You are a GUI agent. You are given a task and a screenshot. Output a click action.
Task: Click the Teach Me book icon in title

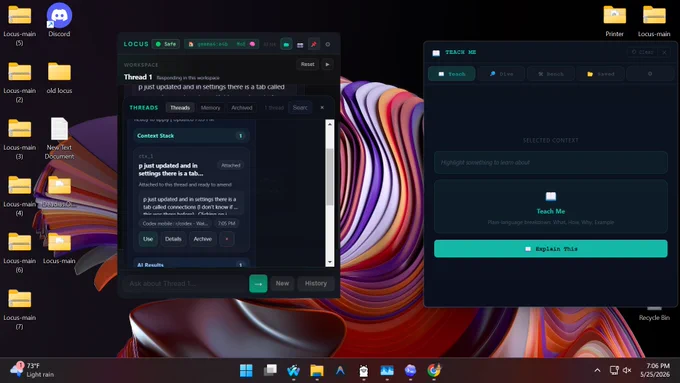pyautogui.click(x=436, y=52)
